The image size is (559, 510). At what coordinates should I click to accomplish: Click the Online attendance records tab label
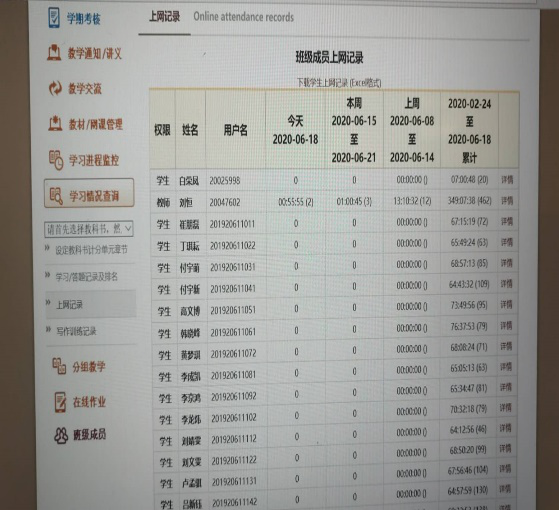pos(243,17)
